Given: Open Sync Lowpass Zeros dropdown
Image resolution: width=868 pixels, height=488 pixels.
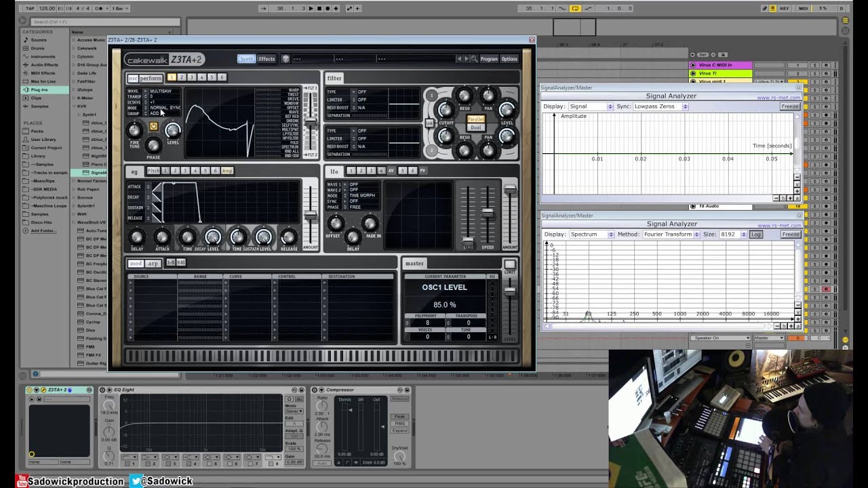Looking at the screenshot, I should coord(660,106).
